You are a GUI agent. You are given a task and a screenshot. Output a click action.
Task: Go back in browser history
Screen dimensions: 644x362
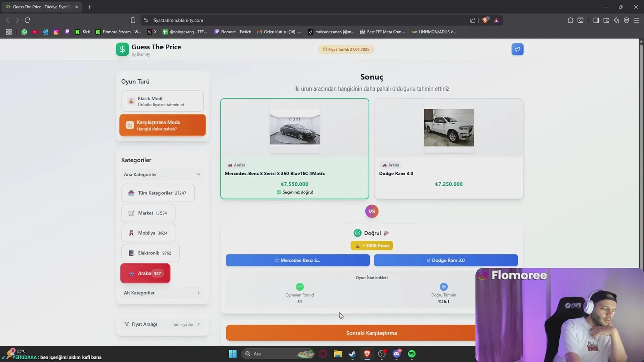click(7, 20)
